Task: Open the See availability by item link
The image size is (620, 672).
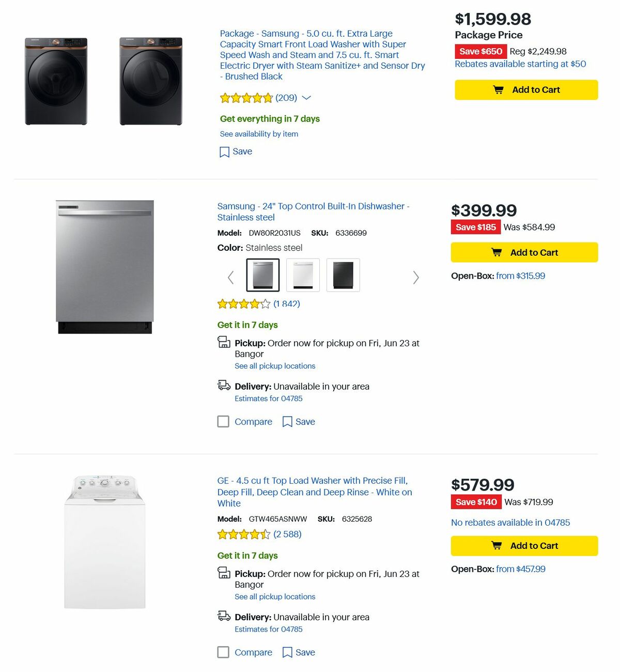Action: tap(259, 134)
